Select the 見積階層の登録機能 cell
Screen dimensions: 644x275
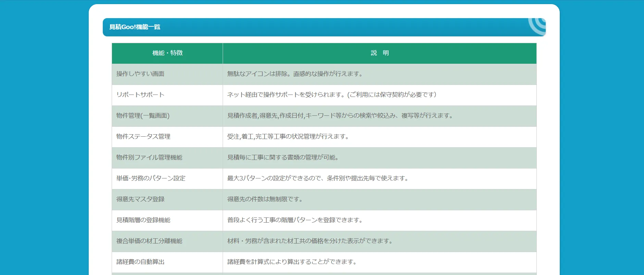pyautogui.click(x=168, y=220)
